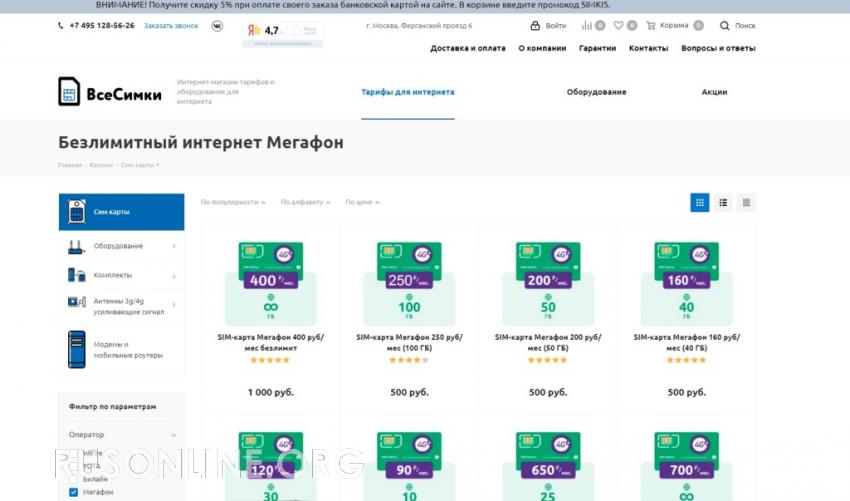The image size is (850, 501).
Task: Open the Сим карты breadcrumb dropdown
Action: pyautogui.click(x=140, y=165)
